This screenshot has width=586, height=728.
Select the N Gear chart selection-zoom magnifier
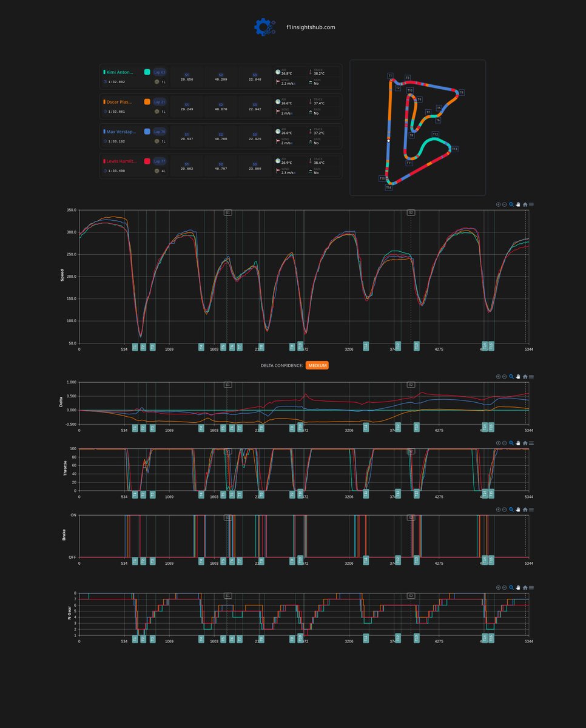(511, 587)
